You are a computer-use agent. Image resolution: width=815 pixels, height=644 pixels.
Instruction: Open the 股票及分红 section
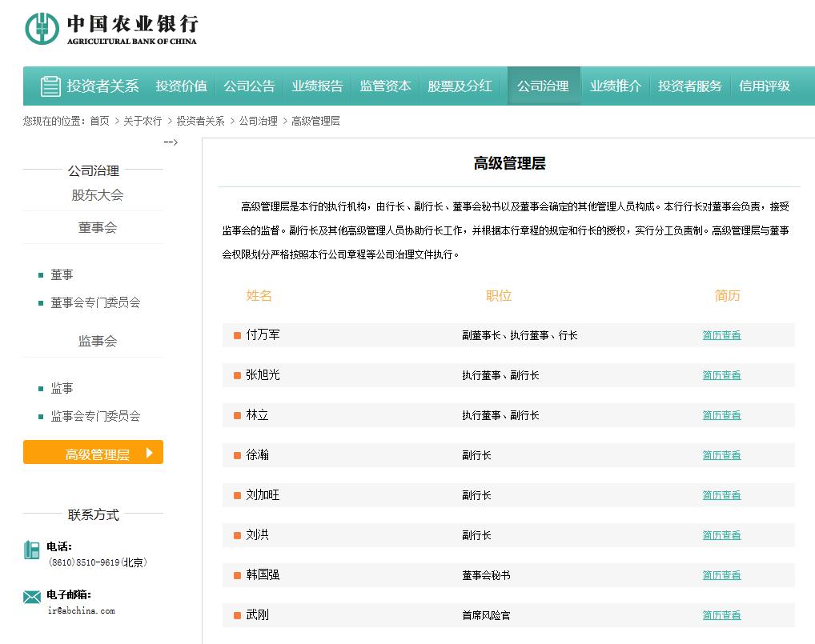tap(461, 86)
